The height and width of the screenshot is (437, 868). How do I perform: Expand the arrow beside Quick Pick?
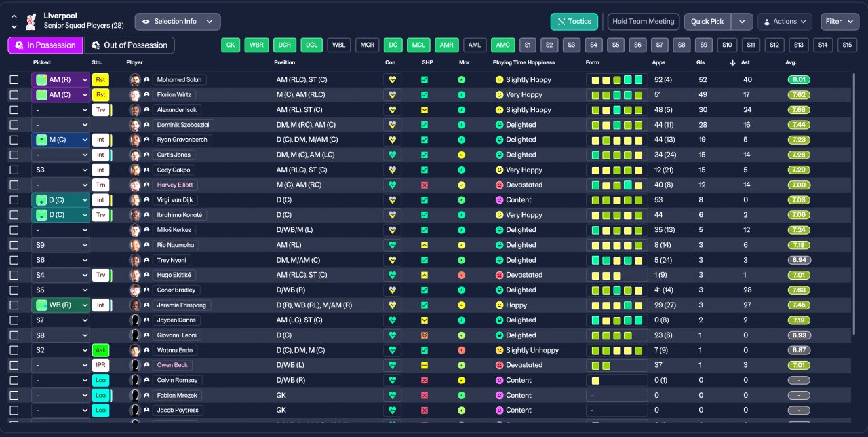[743, 22]
